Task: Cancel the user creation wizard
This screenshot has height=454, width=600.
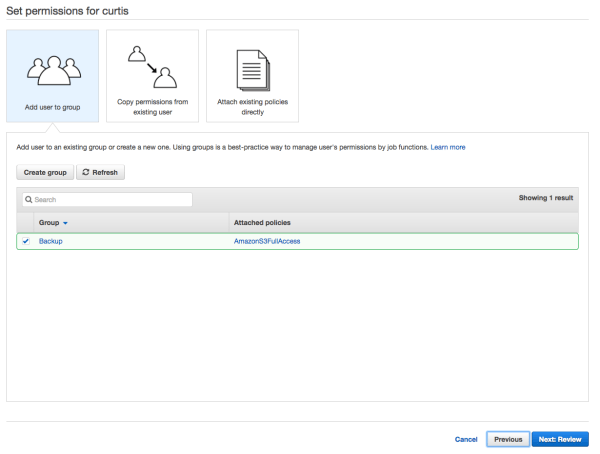Action: point(466,439)
